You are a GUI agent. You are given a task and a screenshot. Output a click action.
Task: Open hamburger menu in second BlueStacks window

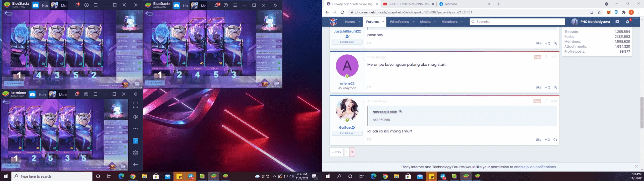tap(235, 5)
